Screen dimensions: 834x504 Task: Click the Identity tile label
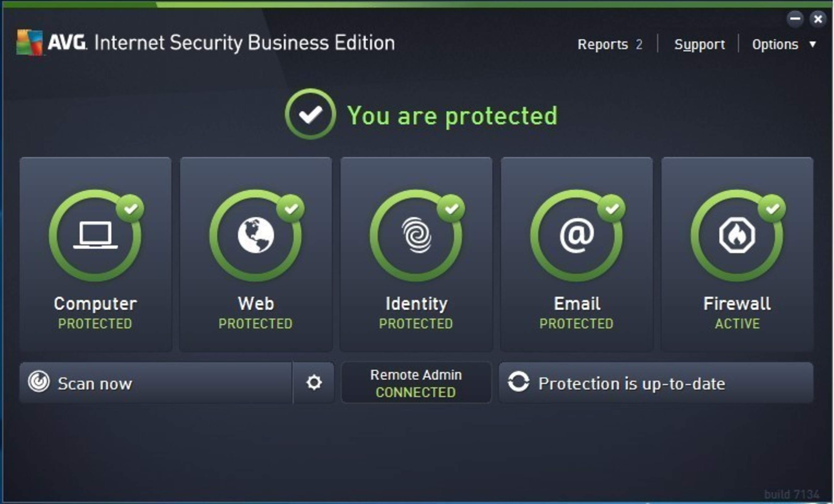pyautogui.click(x=417, y=304)
